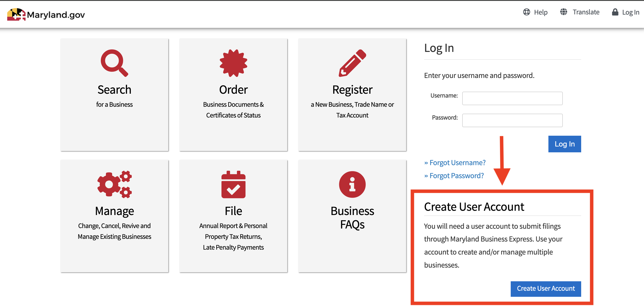Open the Search for a Business tile
The image size is (644, 306).
(114, 95)
